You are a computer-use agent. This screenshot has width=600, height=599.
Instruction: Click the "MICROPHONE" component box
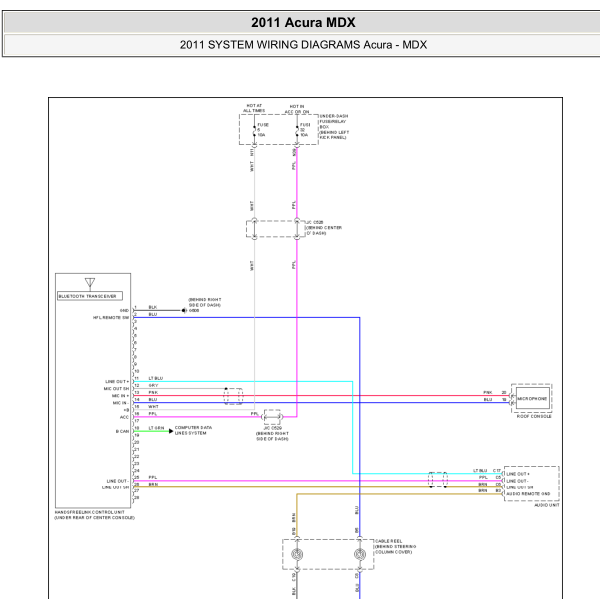(x=532, y=398)
